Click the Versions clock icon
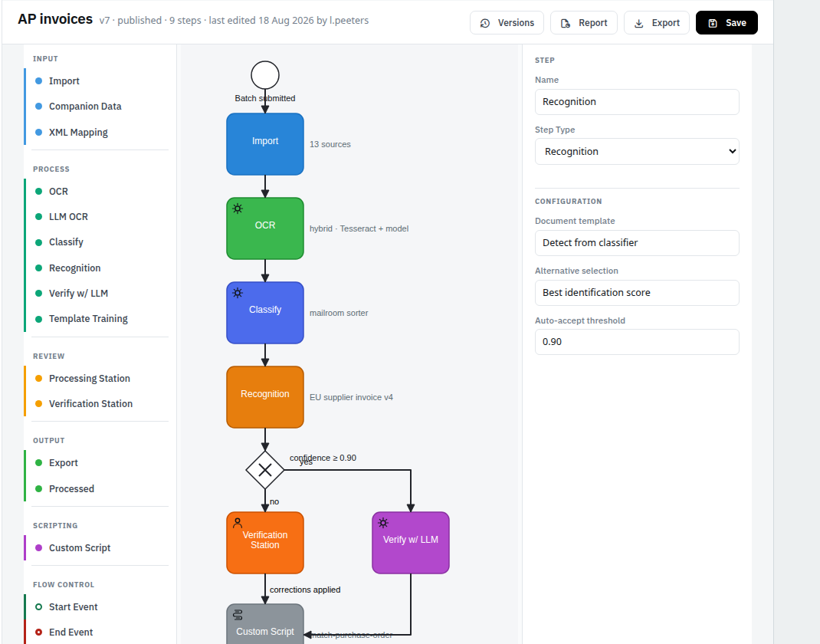The image size is (820, 644). tap(485, 23)
